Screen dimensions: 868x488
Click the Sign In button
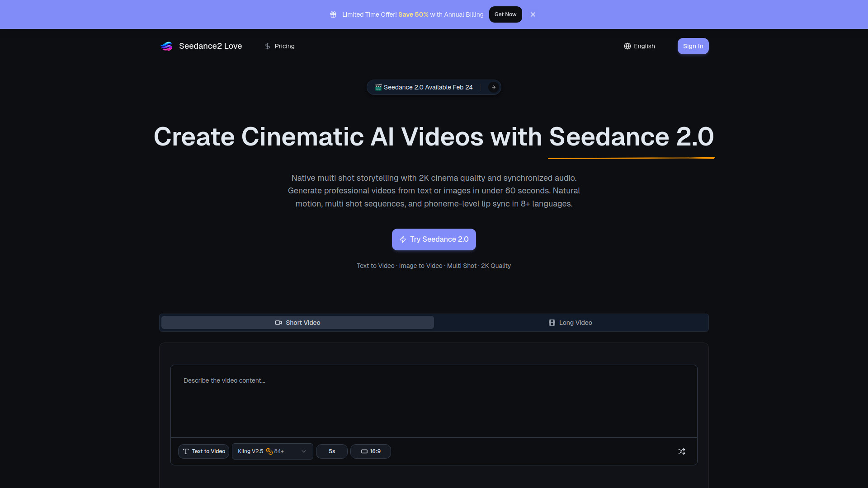pos(693,46)
